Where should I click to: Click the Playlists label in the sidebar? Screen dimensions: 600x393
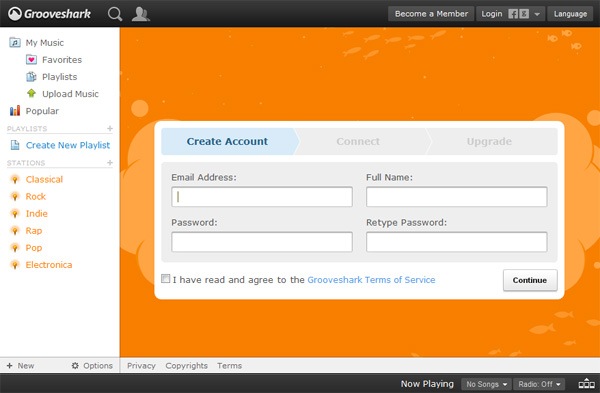click(x=59, y=77)
